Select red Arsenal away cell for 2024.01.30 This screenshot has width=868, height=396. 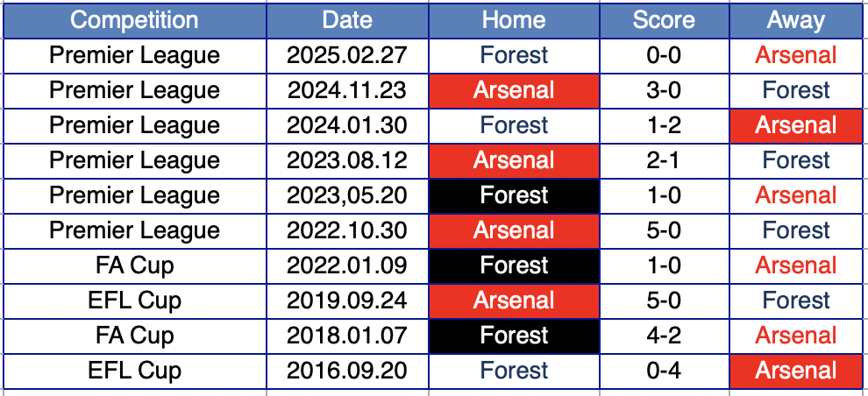tap(796, 125)
